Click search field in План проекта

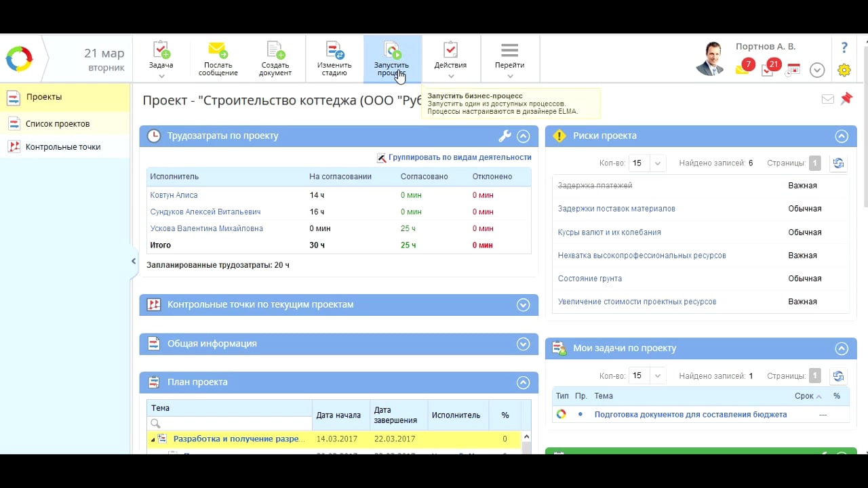coord(230,423)
